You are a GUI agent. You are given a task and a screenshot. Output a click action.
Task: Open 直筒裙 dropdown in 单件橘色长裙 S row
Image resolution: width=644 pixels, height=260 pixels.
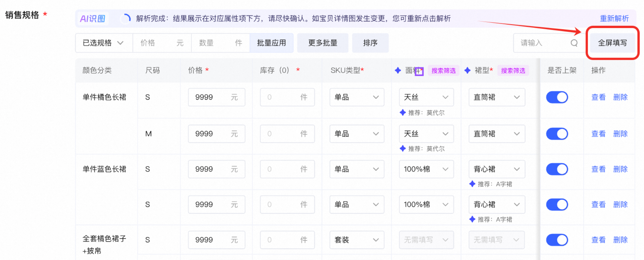pos(497,97)
